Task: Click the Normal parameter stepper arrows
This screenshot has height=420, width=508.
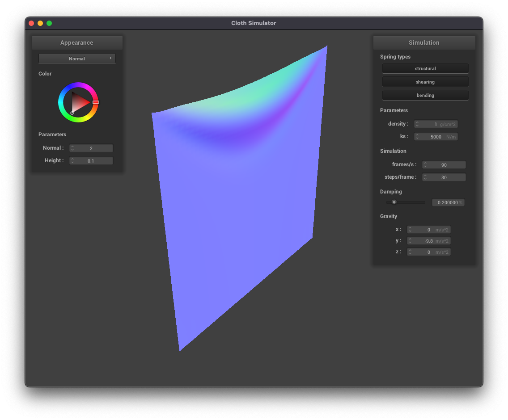Action: click(x=72, y=148)
